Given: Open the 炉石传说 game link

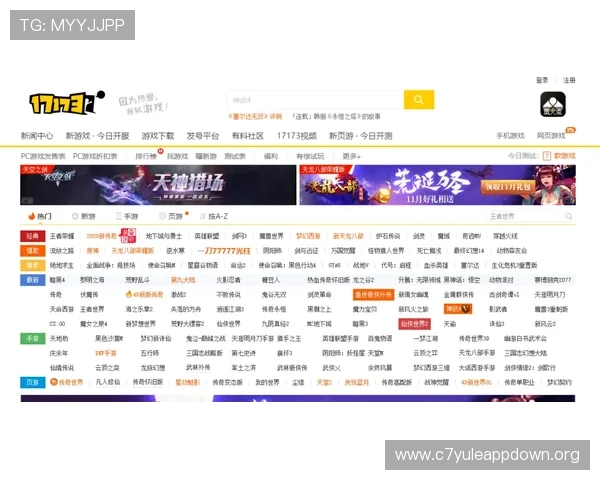Looking at the screenshot, I should (x=388, y=236).
